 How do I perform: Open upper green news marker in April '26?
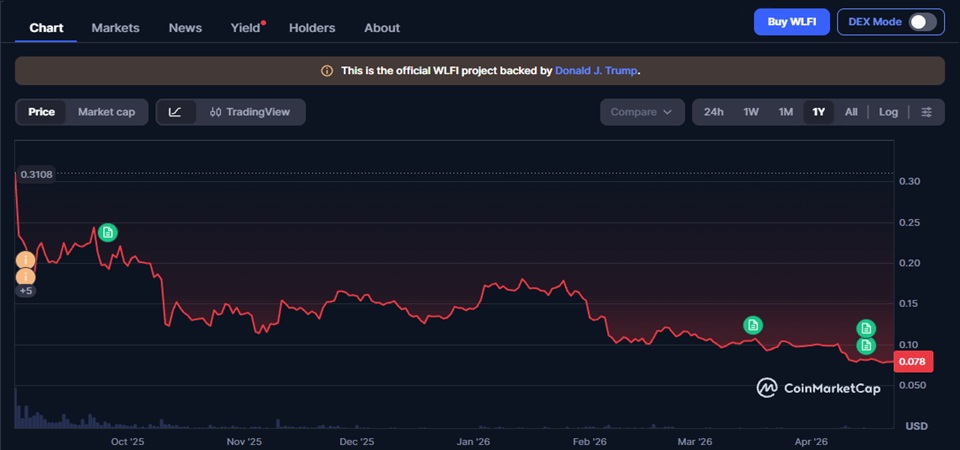click(x=866, y=328)
